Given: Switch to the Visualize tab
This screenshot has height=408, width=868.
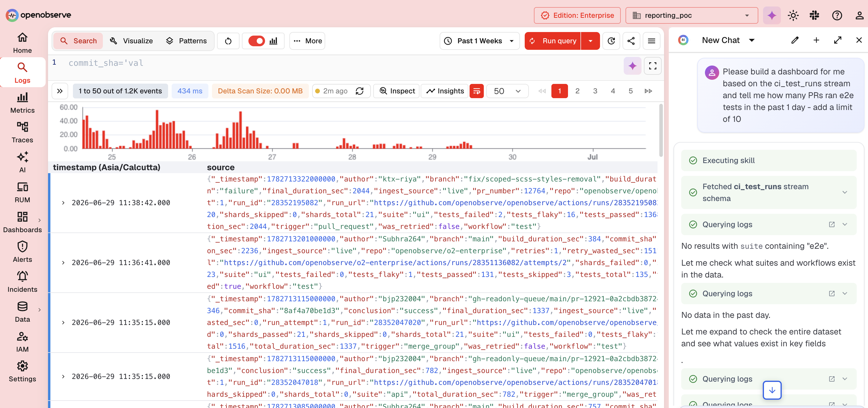Looking at the screenshot, I should [131, 41].
